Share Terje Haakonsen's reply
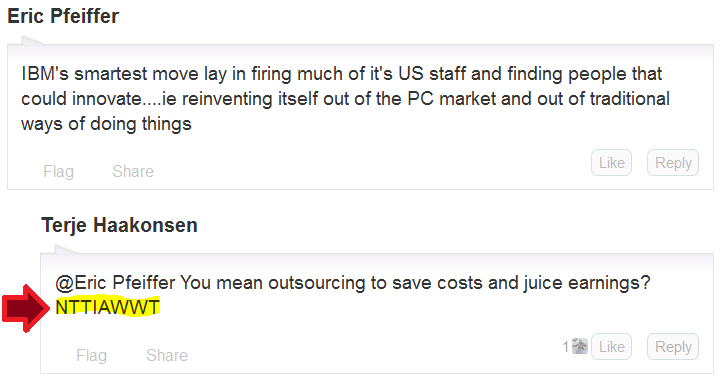 click(x=167, y=355)
